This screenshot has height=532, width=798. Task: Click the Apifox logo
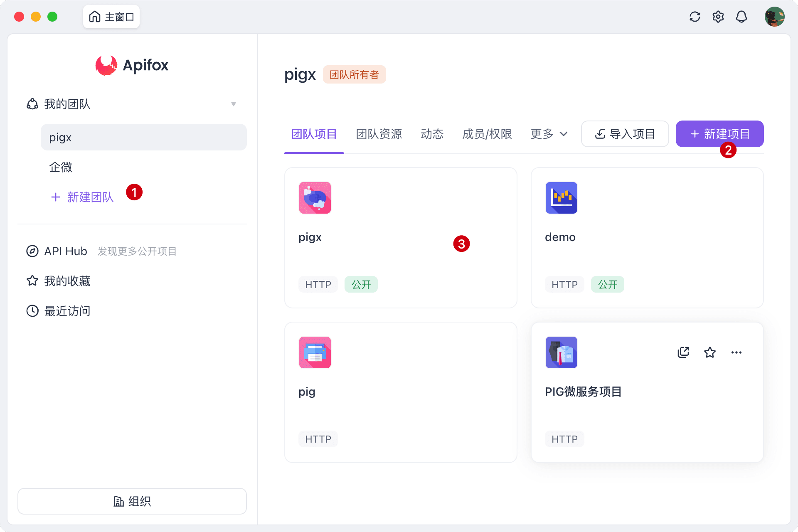click(132, 65)
